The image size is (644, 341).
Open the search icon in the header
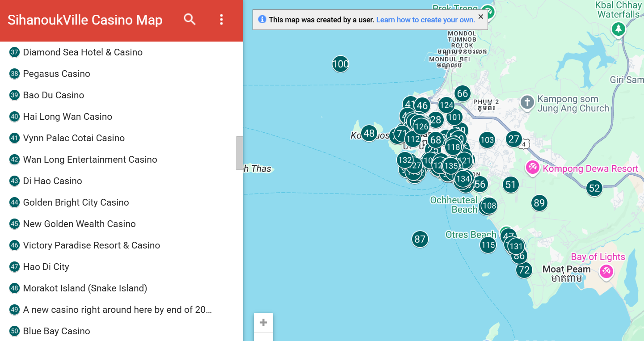pos(190,19)
